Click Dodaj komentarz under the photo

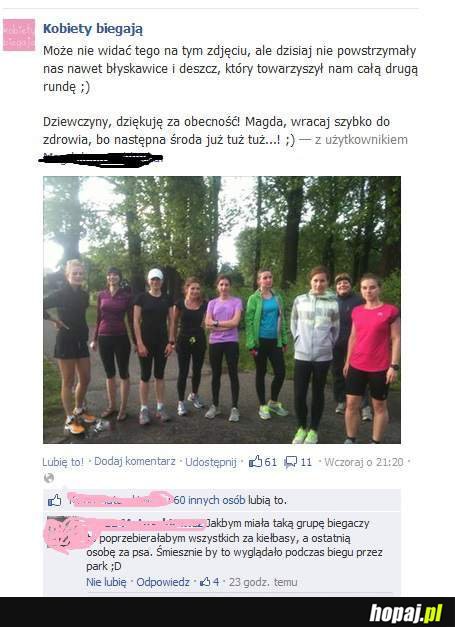(135, 461)
